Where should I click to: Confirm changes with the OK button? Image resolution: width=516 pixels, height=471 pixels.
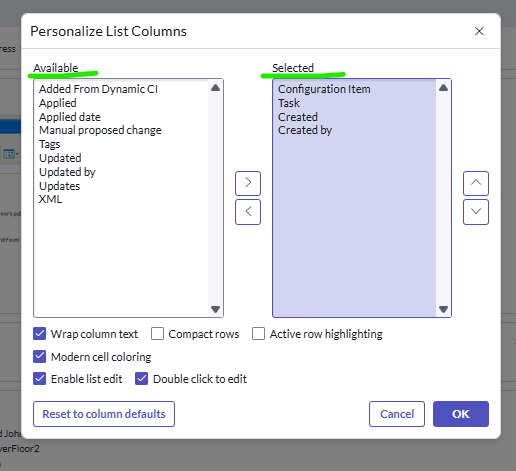click(461, 414)
